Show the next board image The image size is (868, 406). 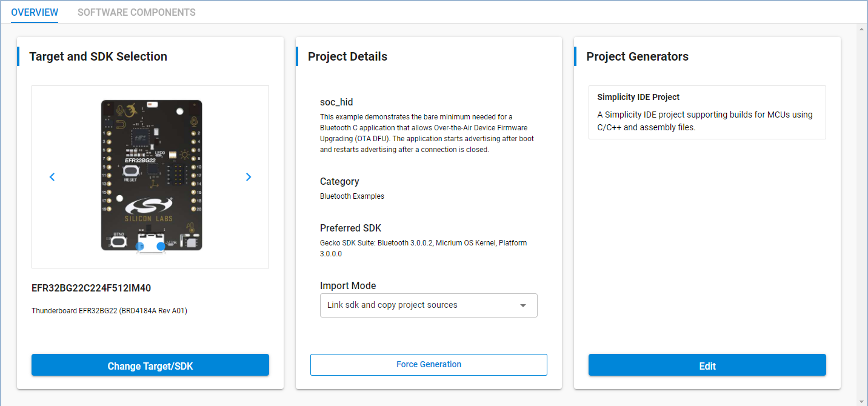(249, 177)
